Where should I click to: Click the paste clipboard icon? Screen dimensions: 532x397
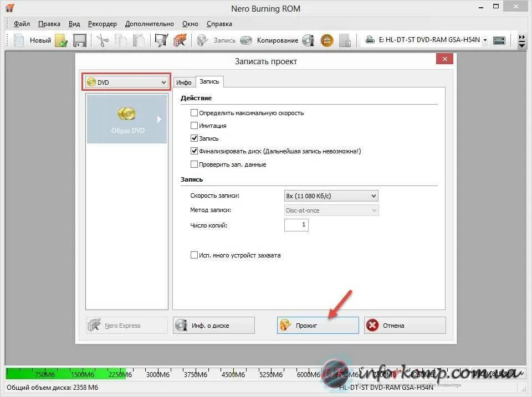(x=139, y=40)
